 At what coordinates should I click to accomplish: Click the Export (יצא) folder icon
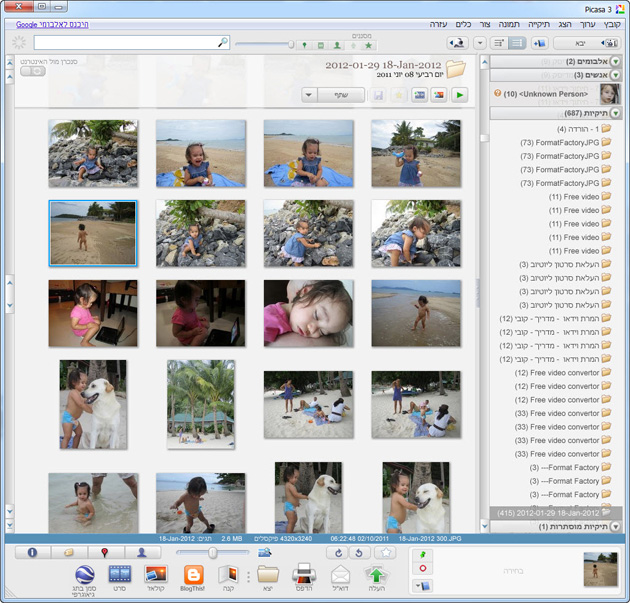point(268,576)
